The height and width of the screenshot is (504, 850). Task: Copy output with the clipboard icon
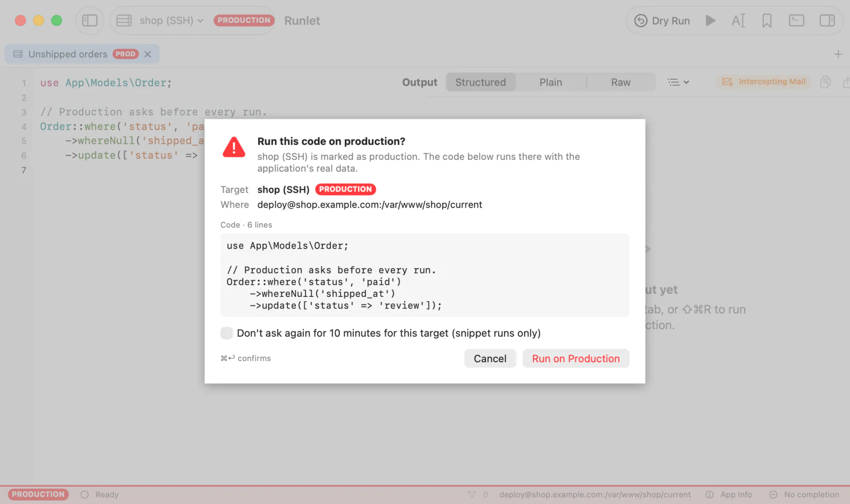tap(826, 82)
